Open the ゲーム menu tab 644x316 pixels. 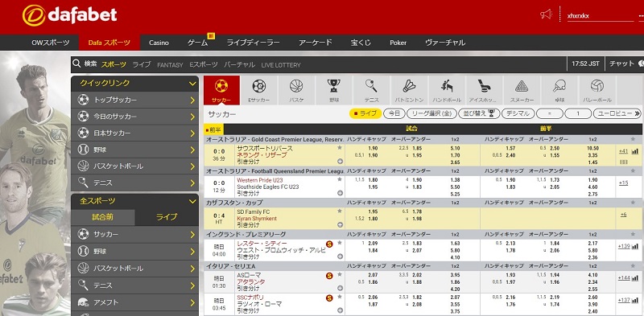197,43
